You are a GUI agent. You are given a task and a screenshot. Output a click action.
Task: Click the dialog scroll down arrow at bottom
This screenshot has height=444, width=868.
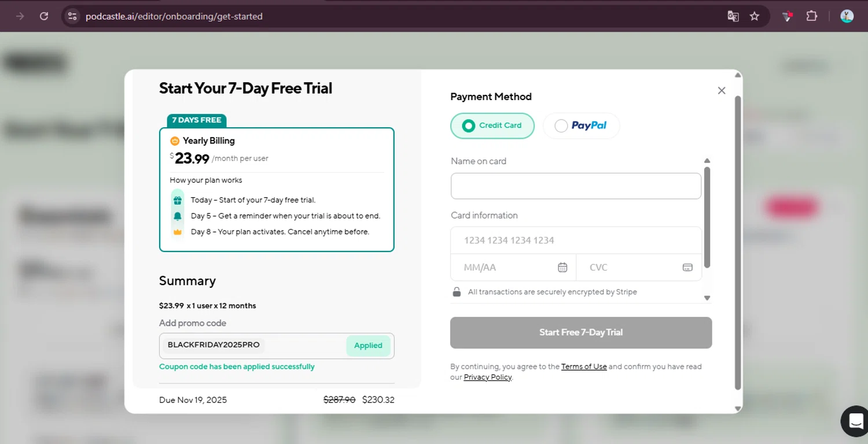point(737,408)
